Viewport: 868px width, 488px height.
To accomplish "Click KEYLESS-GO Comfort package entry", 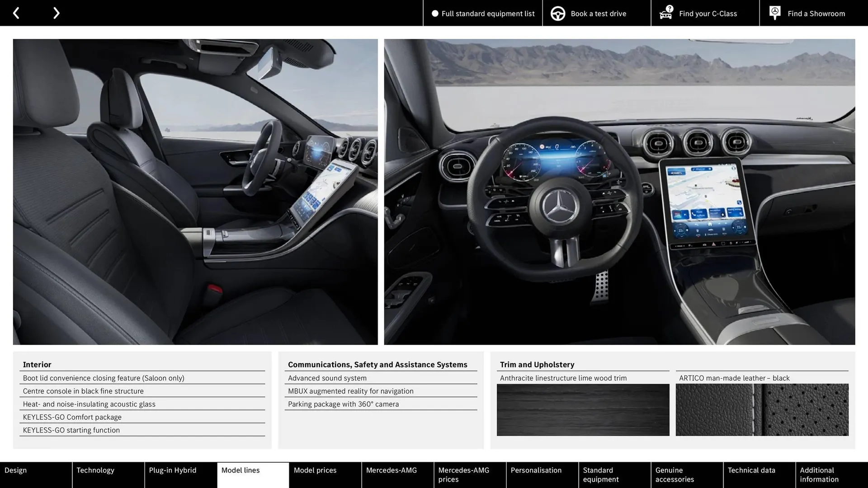I will [x=72, y=417].
